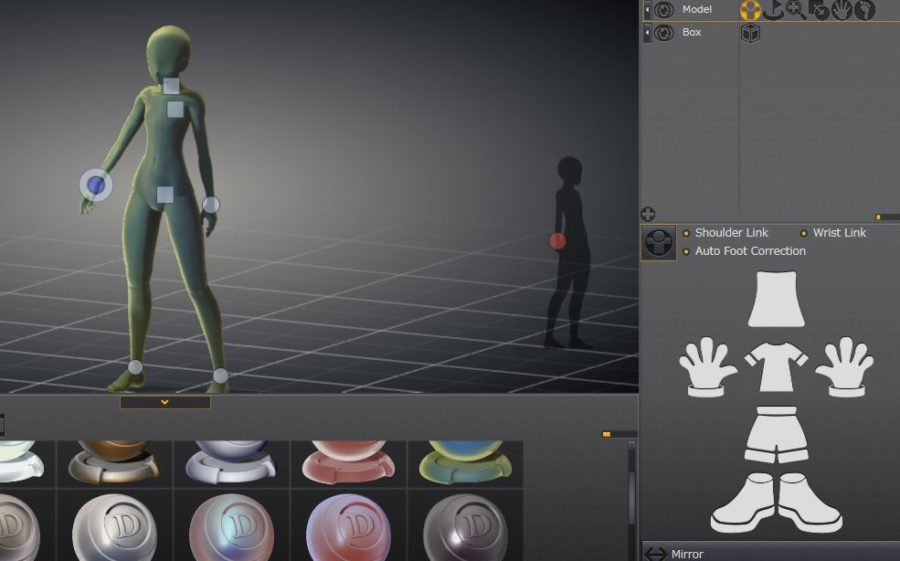
Task: Expand the Box row arrow
Action: (647, 33)
